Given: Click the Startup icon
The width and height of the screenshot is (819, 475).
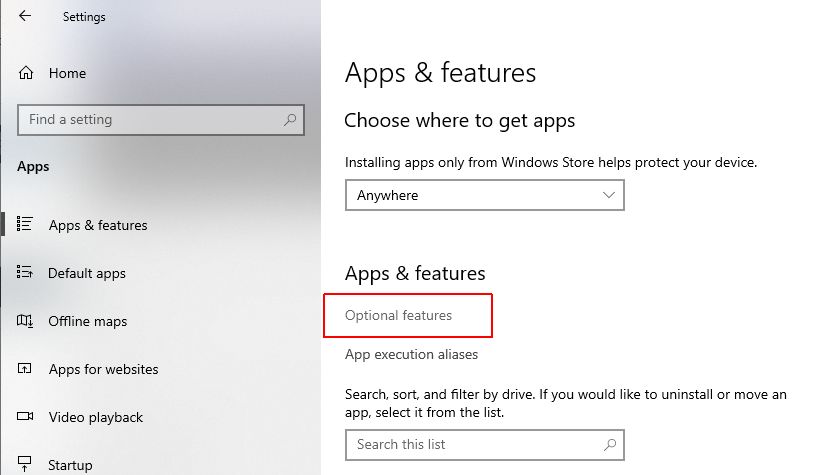Looking at the screenshot, I should 25,464.
